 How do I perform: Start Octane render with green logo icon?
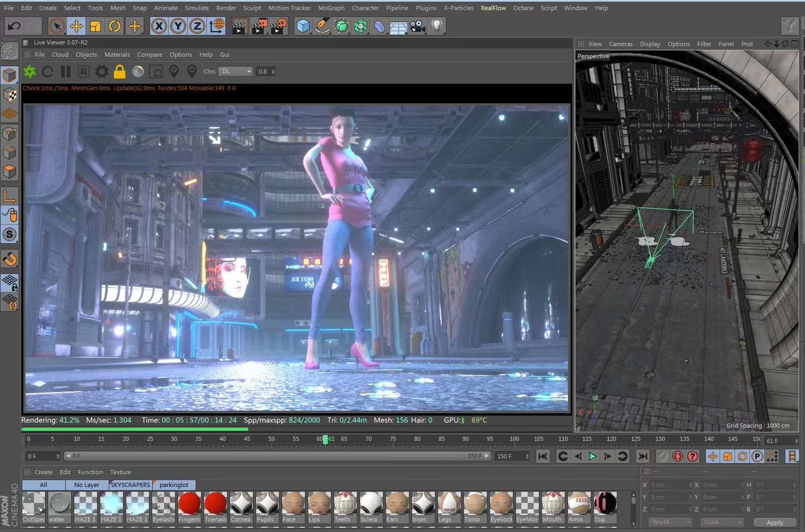[30, 72]
